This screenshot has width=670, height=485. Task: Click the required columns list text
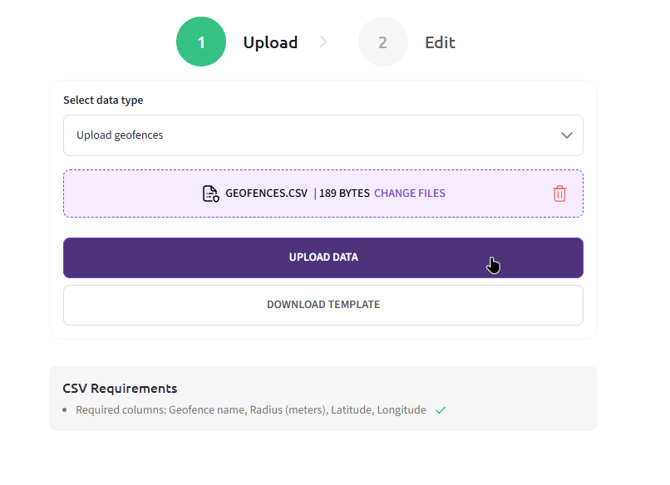[x=250, y=410]
